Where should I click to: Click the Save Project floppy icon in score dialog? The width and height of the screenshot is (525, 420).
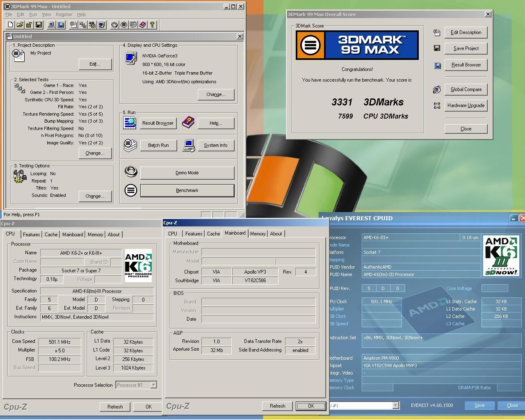click(437, 48)
